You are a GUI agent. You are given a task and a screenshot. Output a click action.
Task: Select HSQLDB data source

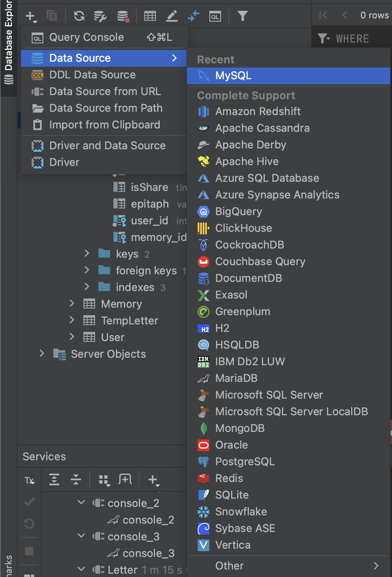point(289,345)
